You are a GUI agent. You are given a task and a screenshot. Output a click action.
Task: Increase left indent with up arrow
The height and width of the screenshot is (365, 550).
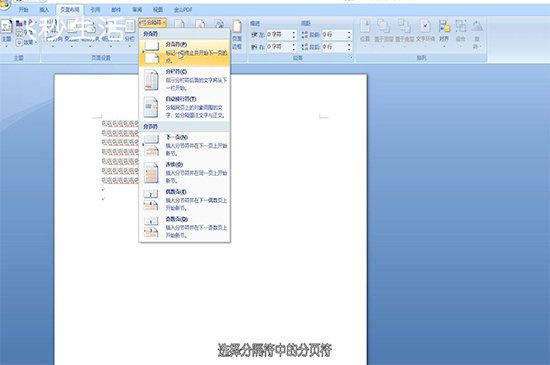click(294, 32)
